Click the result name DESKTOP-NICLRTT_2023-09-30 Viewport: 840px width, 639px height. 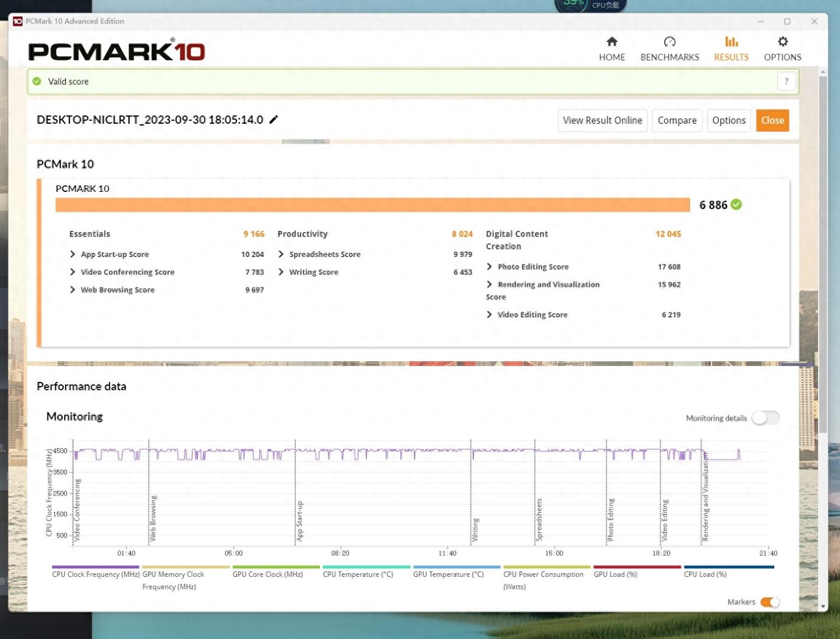pos(150,119)
